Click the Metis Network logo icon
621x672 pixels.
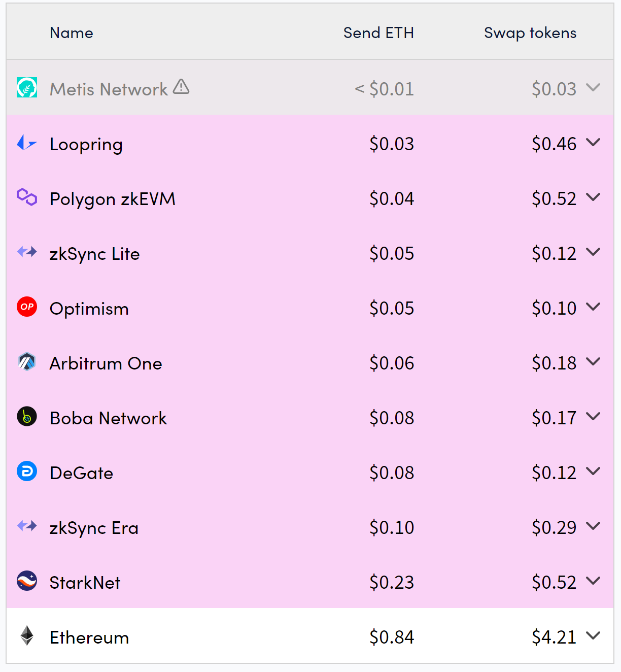point(27,87)
